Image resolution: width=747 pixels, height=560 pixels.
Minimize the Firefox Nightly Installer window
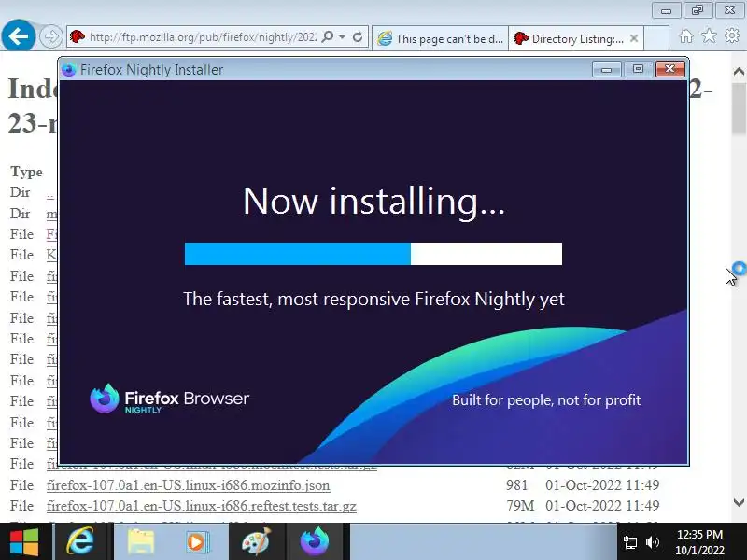coord(606,69)
